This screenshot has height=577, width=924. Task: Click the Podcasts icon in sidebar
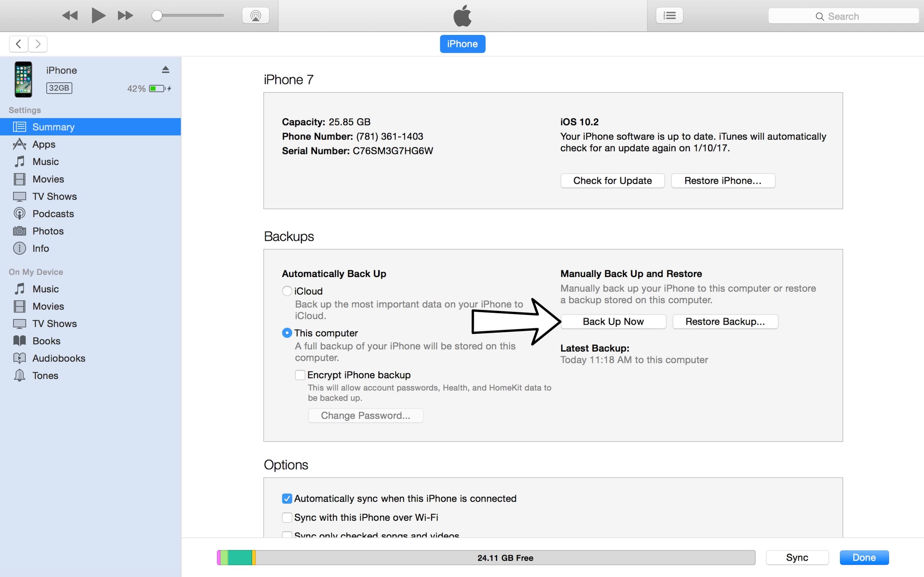tap(19, 213)
